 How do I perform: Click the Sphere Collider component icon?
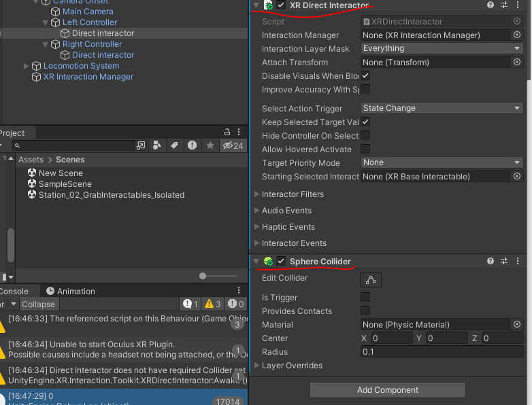tap(268, 262)
